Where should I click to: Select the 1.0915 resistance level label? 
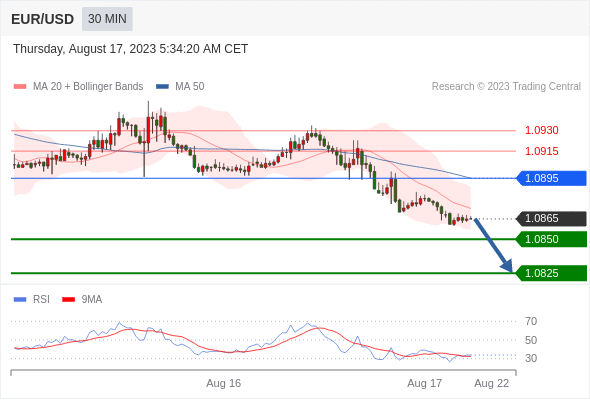(x=541, y=151)
